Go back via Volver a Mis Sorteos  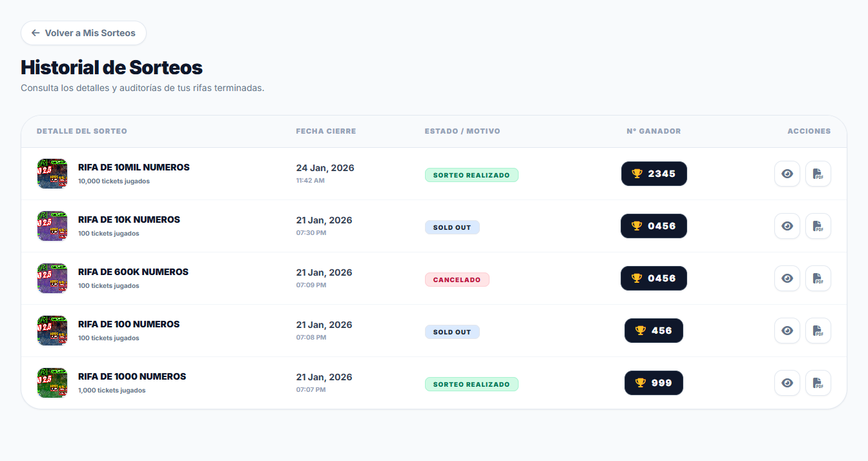(83, 33)
